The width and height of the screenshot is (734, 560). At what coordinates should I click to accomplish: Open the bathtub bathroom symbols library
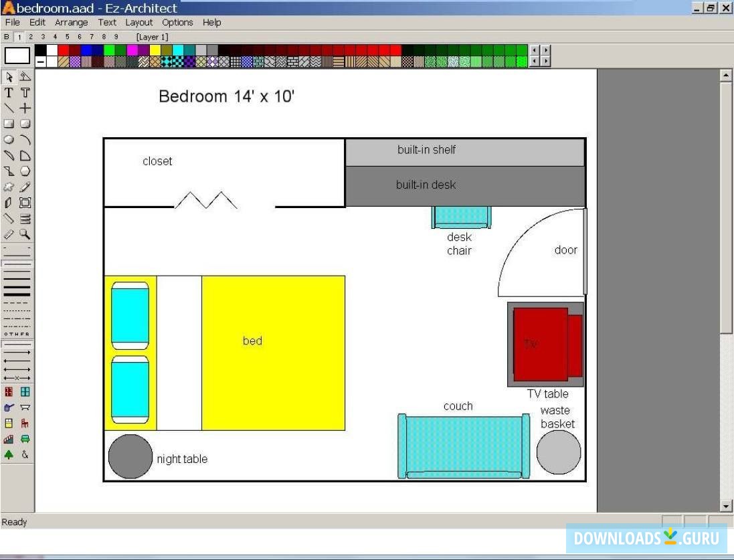[x=25, y=407]
